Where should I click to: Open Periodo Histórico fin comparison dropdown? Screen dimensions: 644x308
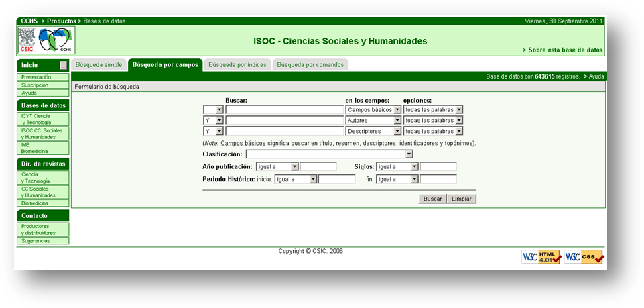[397, 179]
